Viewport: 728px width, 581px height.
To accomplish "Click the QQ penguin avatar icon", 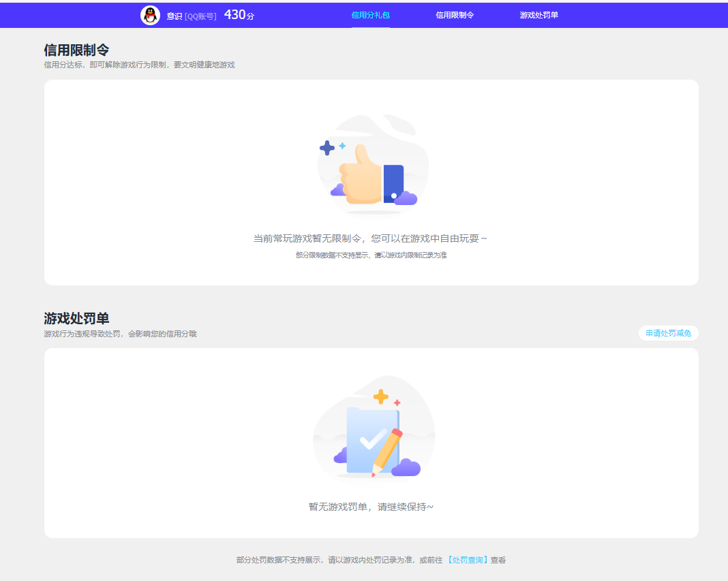I will pos(151,13).
